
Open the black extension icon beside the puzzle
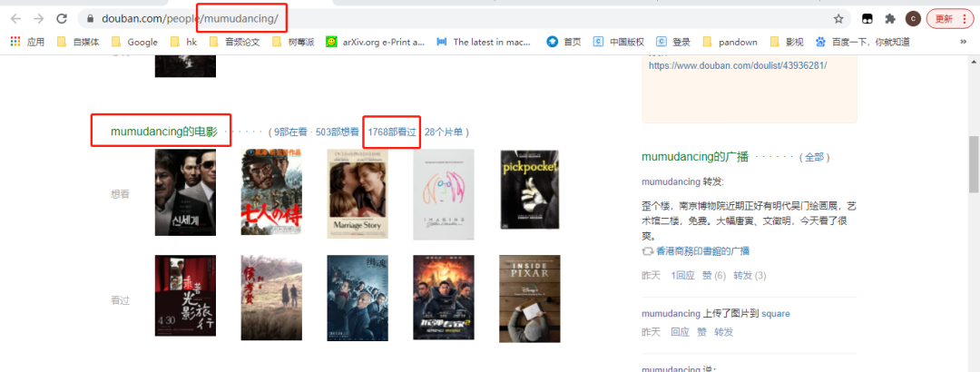click(x=867, y=19)
